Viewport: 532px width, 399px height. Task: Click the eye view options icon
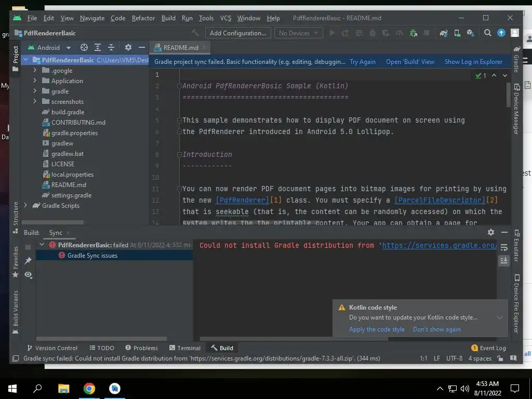[x=28, y=274]
